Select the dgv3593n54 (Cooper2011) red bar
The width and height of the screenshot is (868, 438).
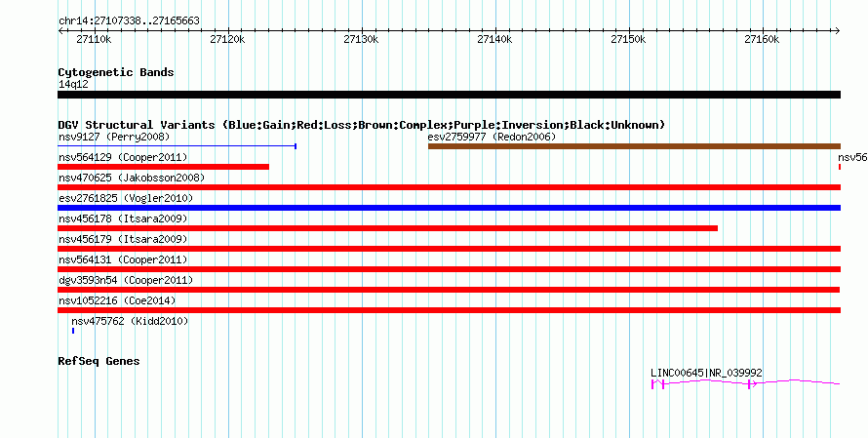point(449,290)
